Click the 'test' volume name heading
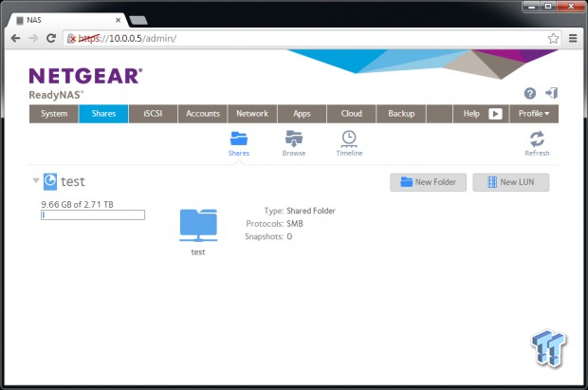The image size is (588, 390). 73,181
